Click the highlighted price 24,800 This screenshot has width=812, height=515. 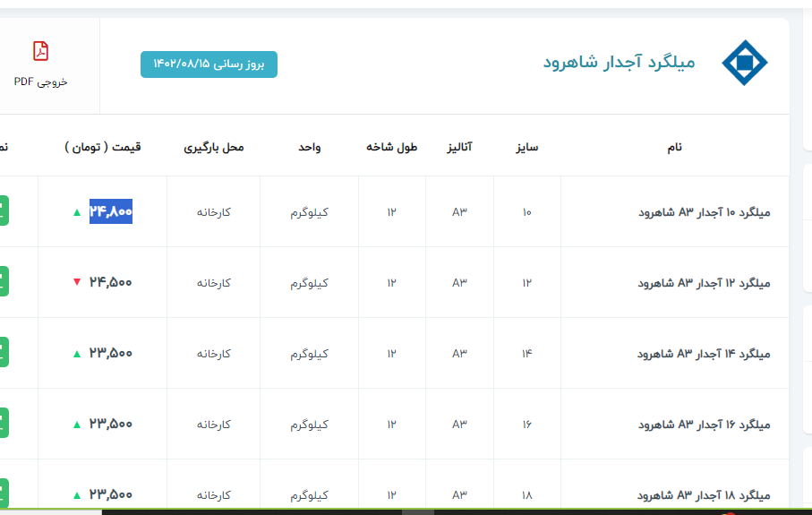[111, 212]
